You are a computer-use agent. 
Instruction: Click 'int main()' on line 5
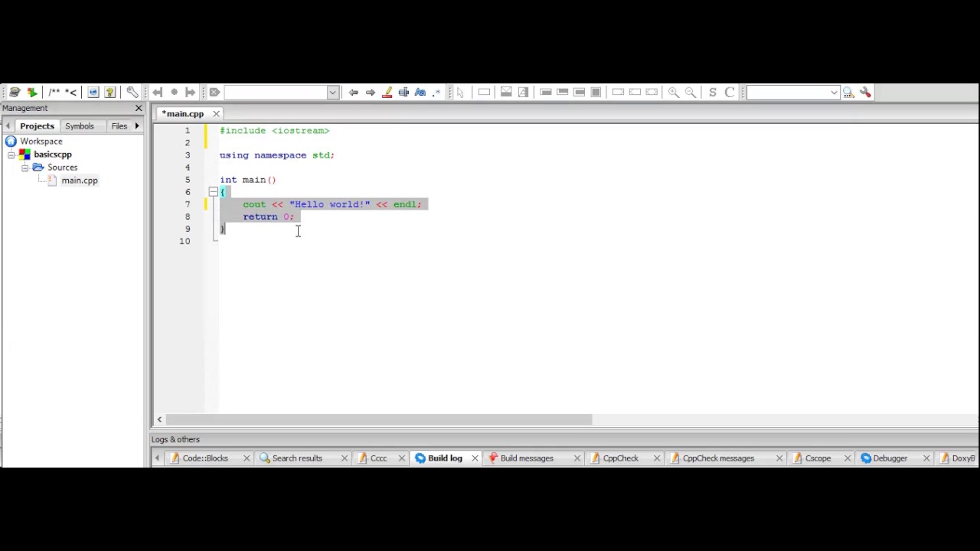pyautogui.click(x=248, y=180)
